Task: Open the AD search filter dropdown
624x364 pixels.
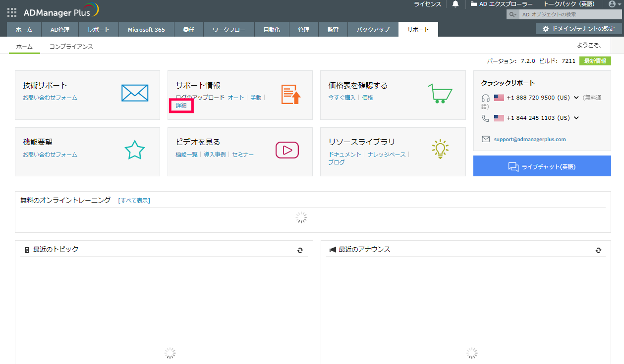Action: click(512, 15)
